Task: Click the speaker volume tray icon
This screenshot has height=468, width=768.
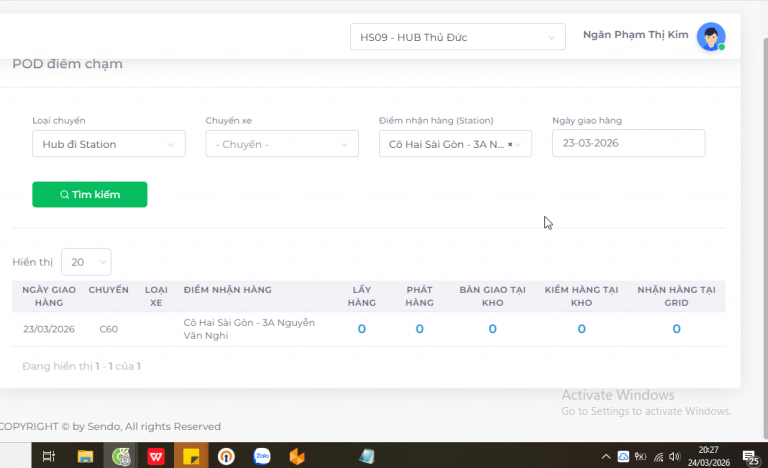Action: (x=674, y=457)
